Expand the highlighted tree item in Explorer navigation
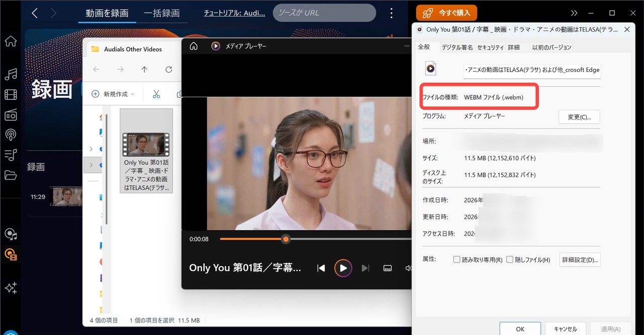Image resolution: width=644 pixels, height=335 pixels. pos(91,165)
